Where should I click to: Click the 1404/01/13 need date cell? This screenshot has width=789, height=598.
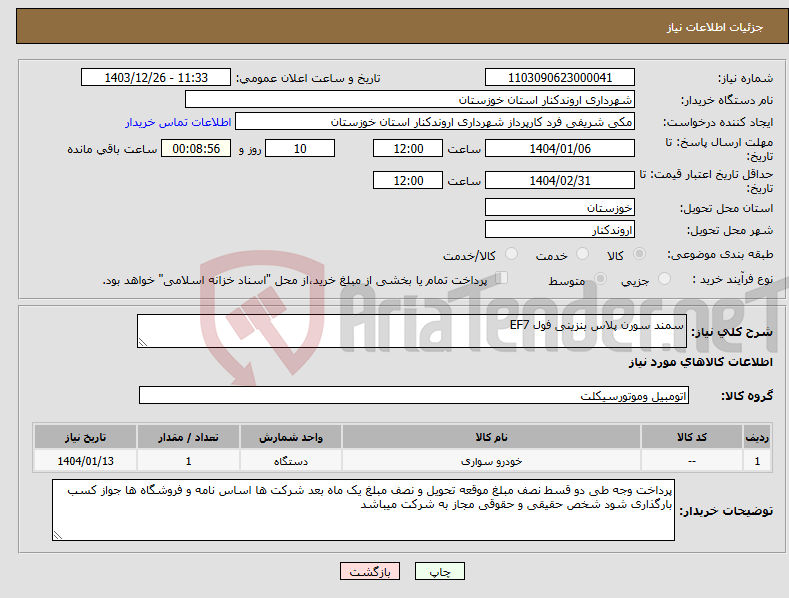[x=86, y=461]
